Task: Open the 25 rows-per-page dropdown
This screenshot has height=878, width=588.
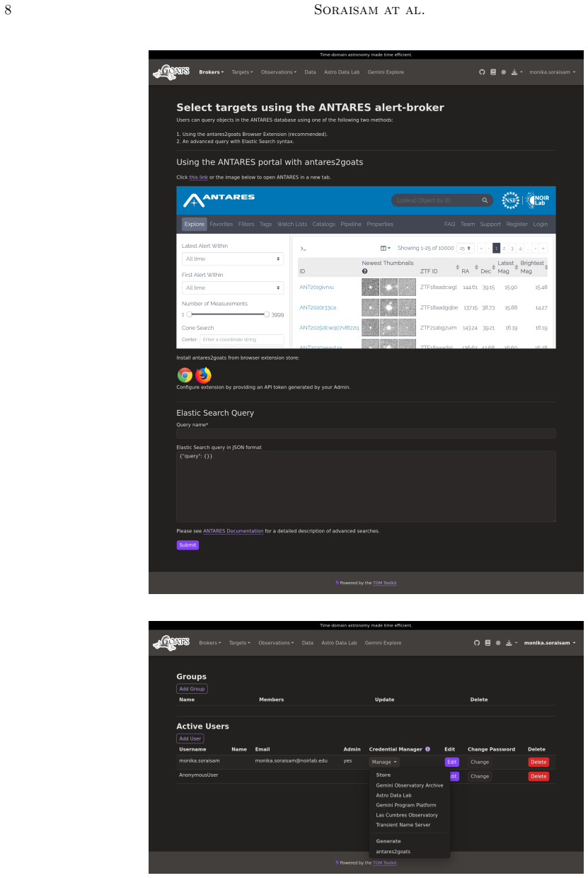Action: (x=465, y=249)
